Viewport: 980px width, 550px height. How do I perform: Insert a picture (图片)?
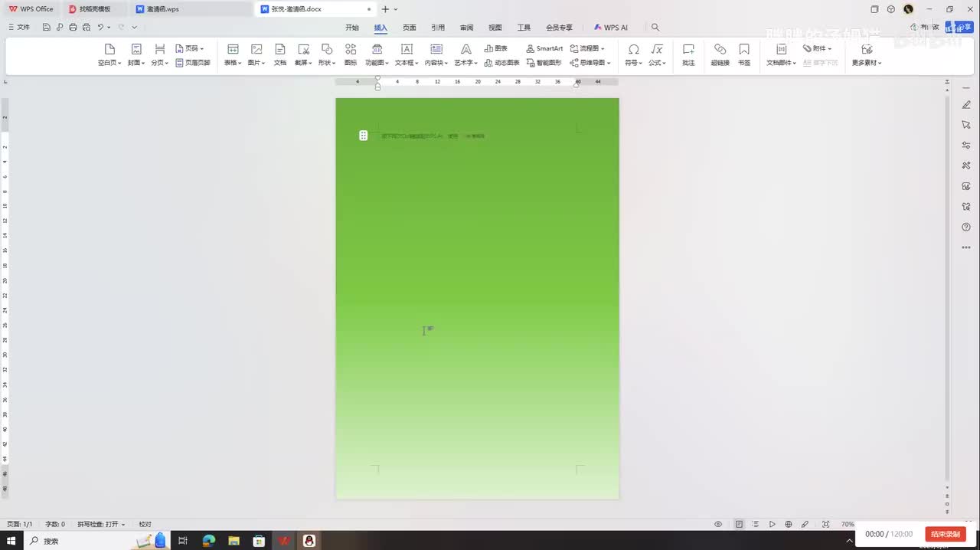click(x=256, y=55)
